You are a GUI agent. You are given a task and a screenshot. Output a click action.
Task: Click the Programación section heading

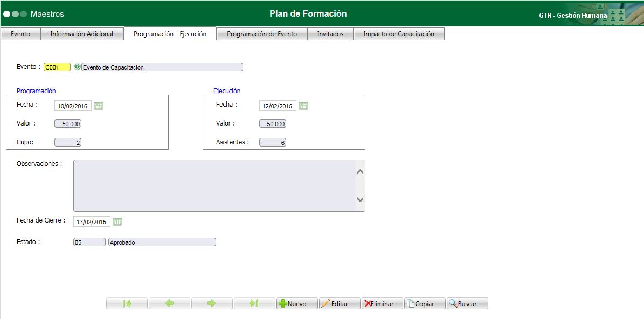click(36, 91)
